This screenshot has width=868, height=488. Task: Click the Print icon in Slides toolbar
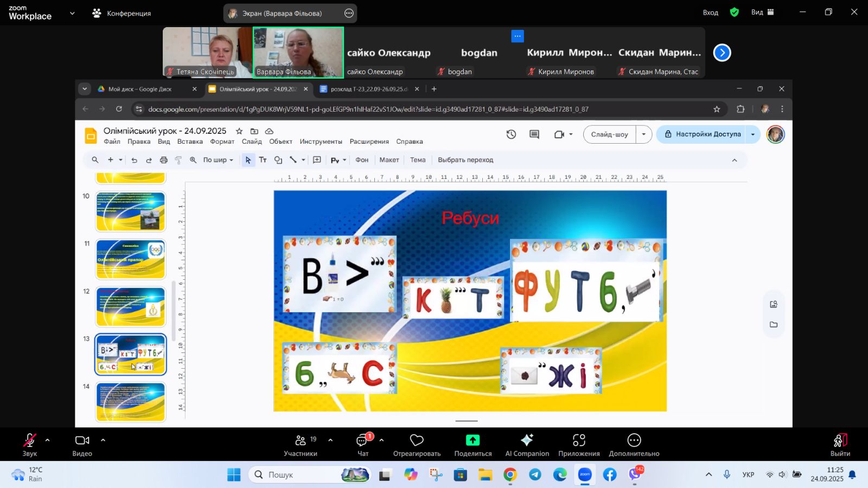point(164,160)
